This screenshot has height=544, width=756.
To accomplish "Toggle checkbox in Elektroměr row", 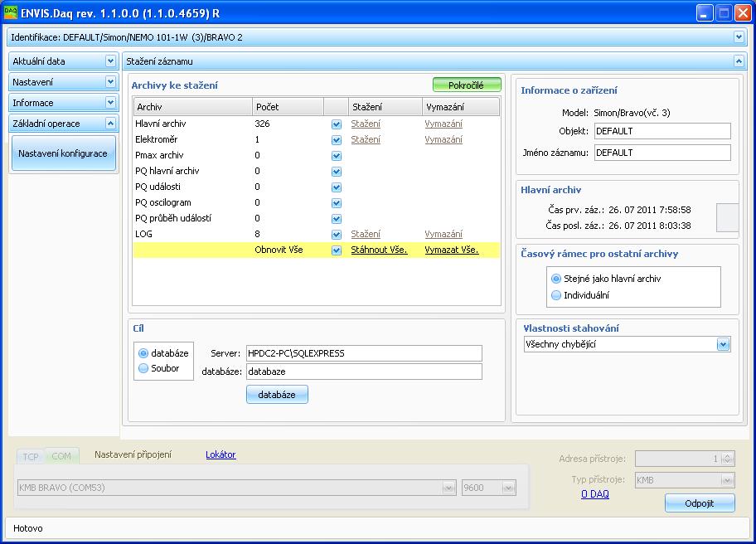I will (337, 140).
